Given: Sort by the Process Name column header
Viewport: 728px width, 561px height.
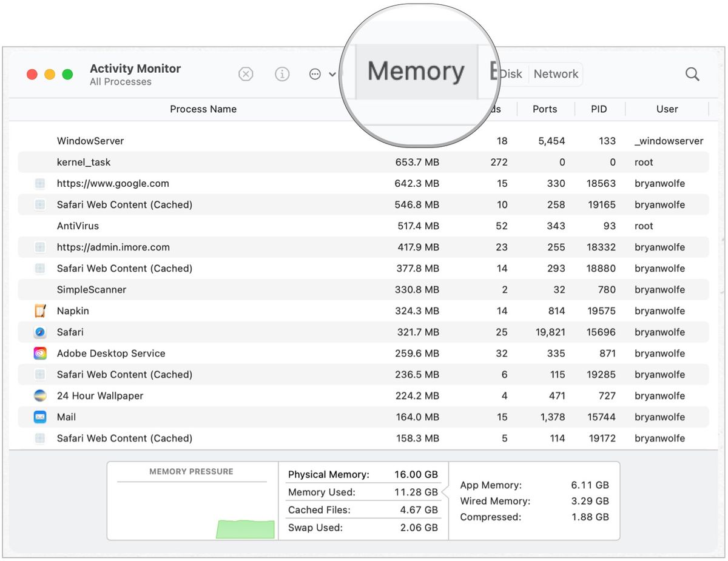Looking at the screenshot, I should [x=203, y=109].
